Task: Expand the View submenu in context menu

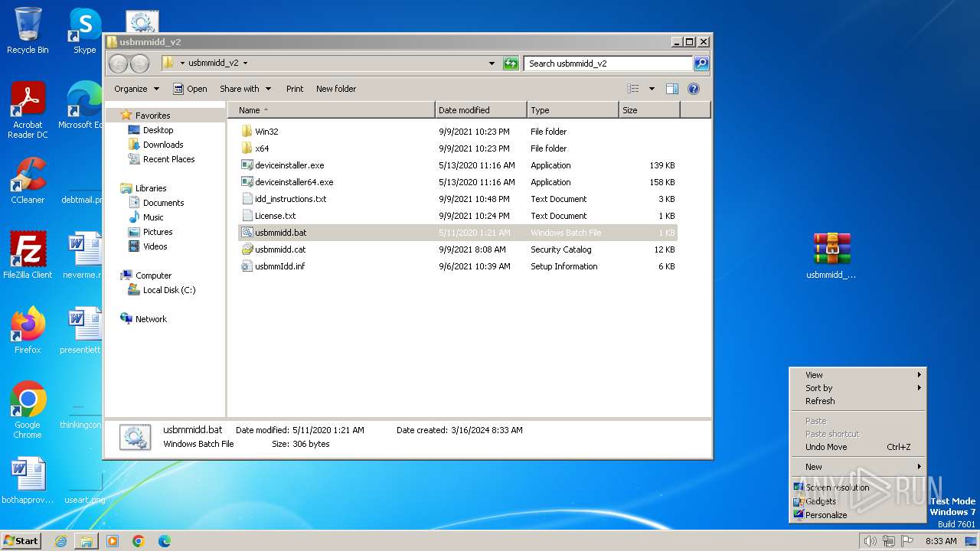Action: point(858,375)
